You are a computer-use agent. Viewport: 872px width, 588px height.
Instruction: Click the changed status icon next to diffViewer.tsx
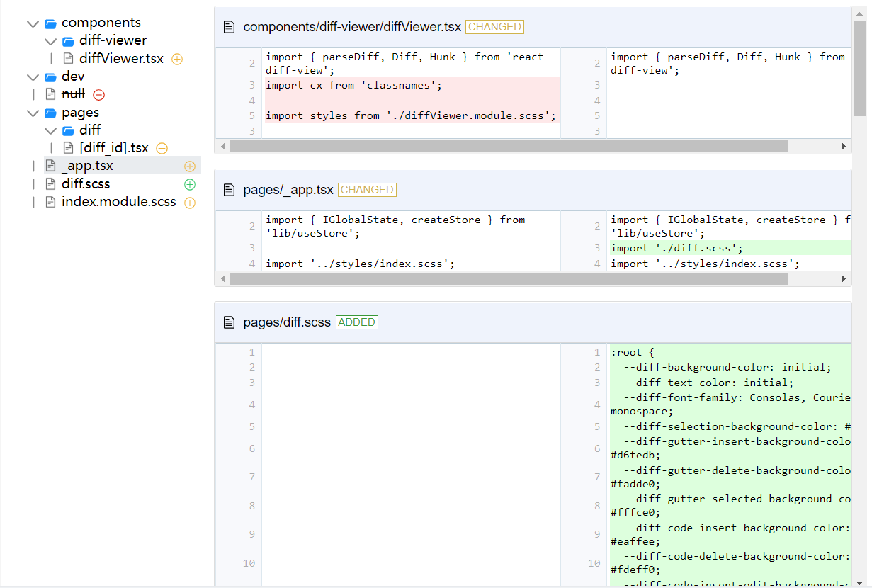(177, 60)
